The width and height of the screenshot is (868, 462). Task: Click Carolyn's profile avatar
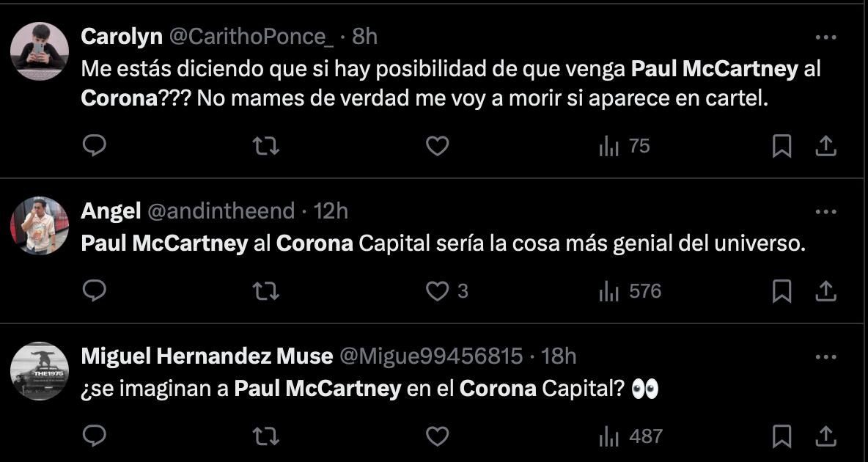pyautogui.click(x=40, y=51)
